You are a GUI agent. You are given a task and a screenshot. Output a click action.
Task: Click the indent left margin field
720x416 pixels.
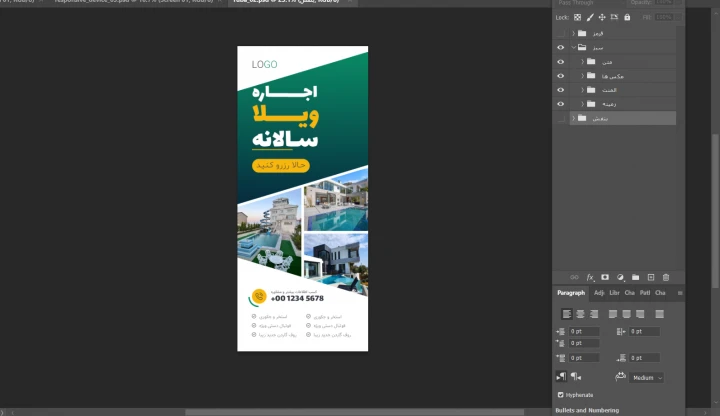point(584,331)
